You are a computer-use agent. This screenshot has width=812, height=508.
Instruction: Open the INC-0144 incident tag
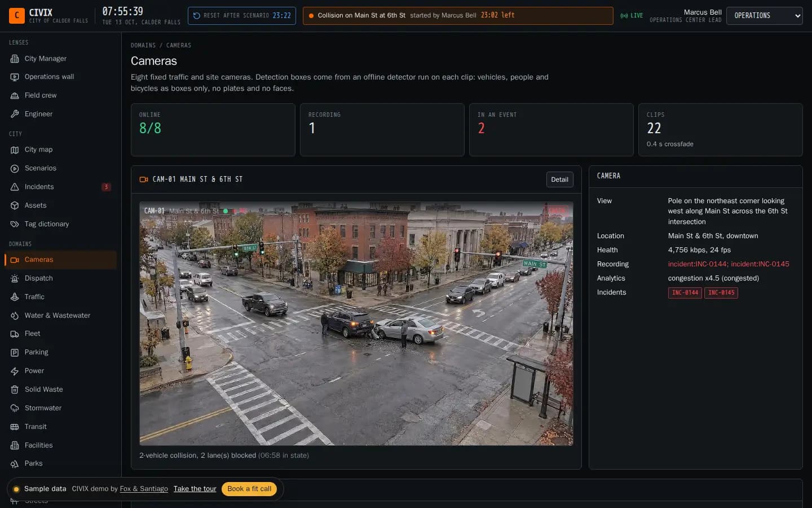[x=685, y=293]
